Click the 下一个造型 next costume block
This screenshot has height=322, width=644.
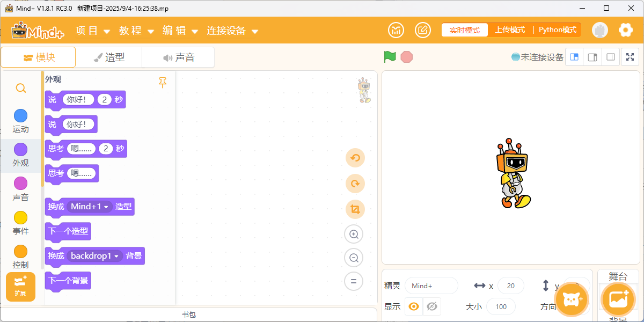point(68,231)
